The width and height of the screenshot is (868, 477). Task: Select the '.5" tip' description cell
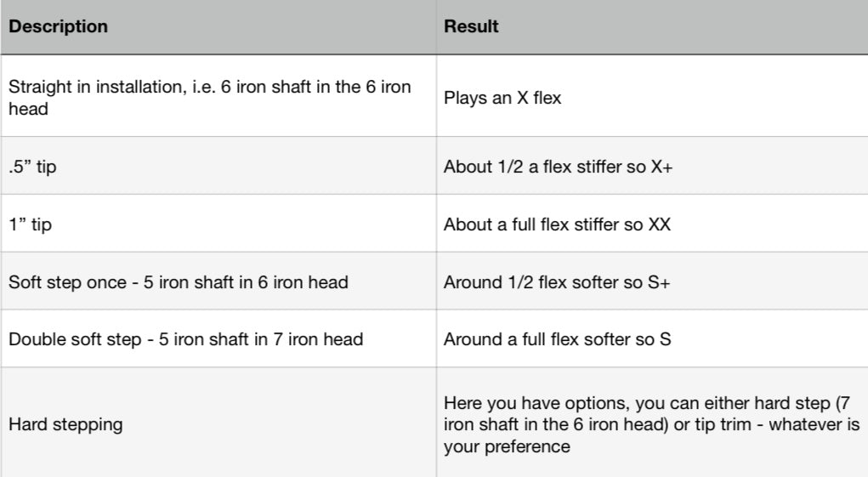32,167
